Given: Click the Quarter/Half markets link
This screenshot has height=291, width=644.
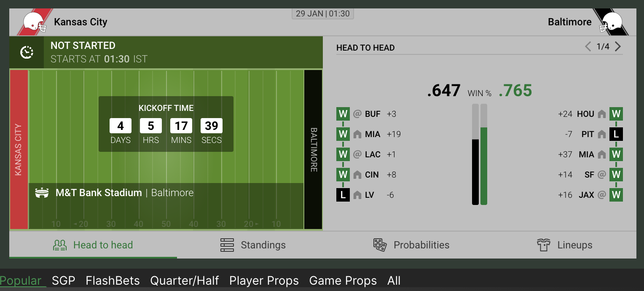Looking at the screenshot, I should [185, 281].
